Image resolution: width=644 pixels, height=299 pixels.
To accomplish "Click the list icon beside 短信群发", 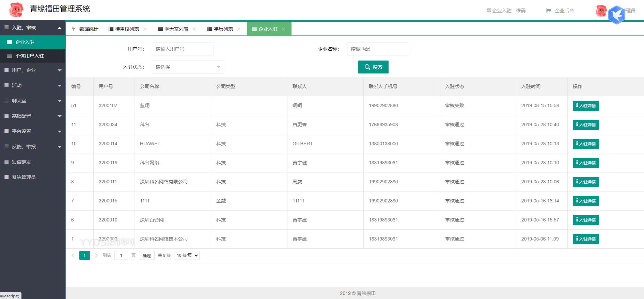I will (x=6, y=162).
